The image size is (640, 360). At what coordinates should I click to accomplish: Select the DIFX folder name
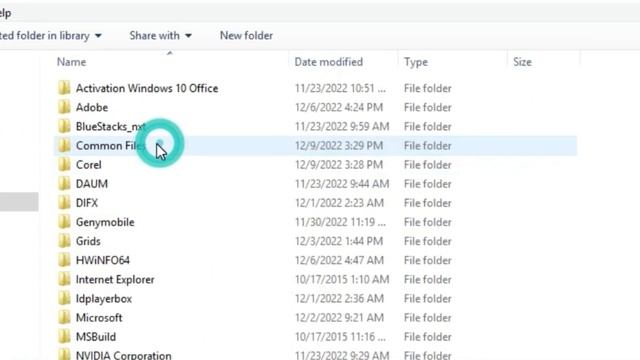tap(87, 203)
